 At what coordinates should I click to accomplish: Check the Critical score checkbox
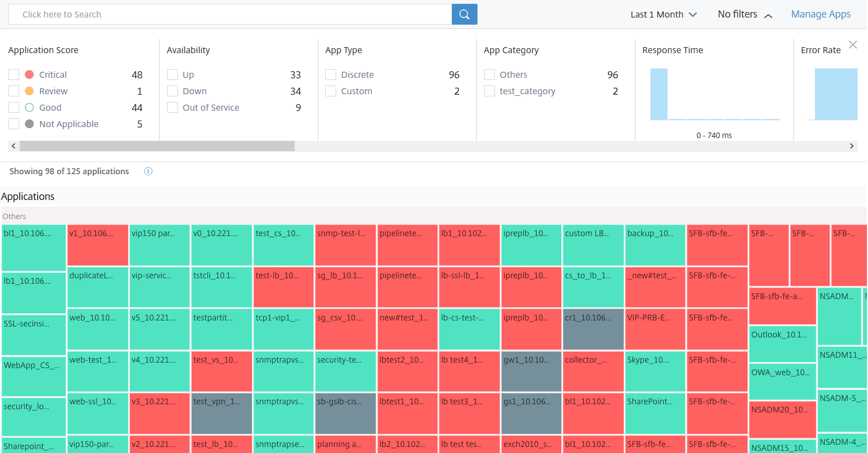point(14,74)
